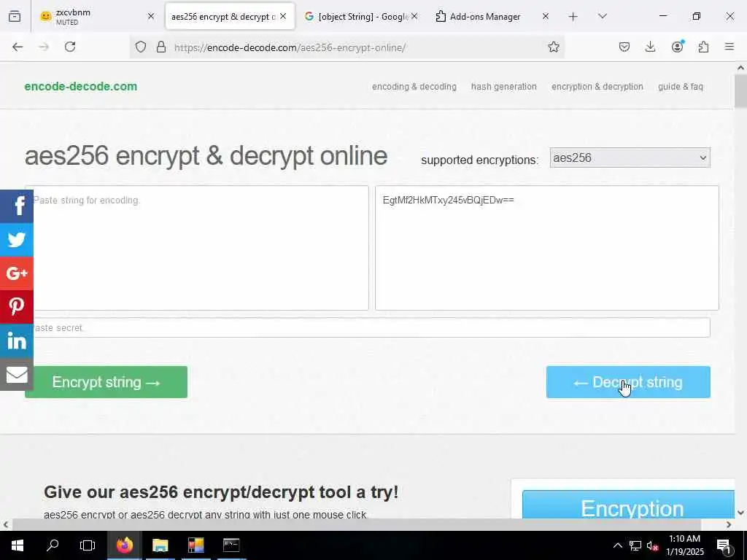Open supported encryptions aes256 dropdown

(630, 157)
